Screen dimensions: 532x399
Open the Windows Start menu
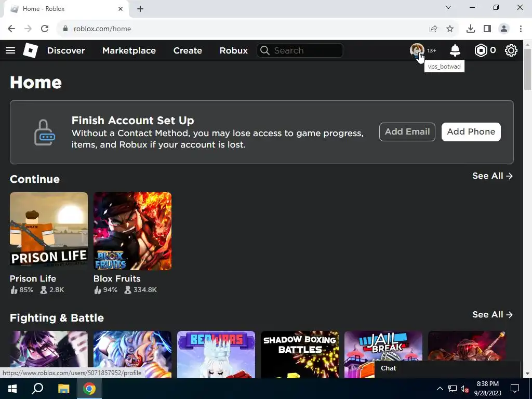pyautogui.click(x=12, y=389)
